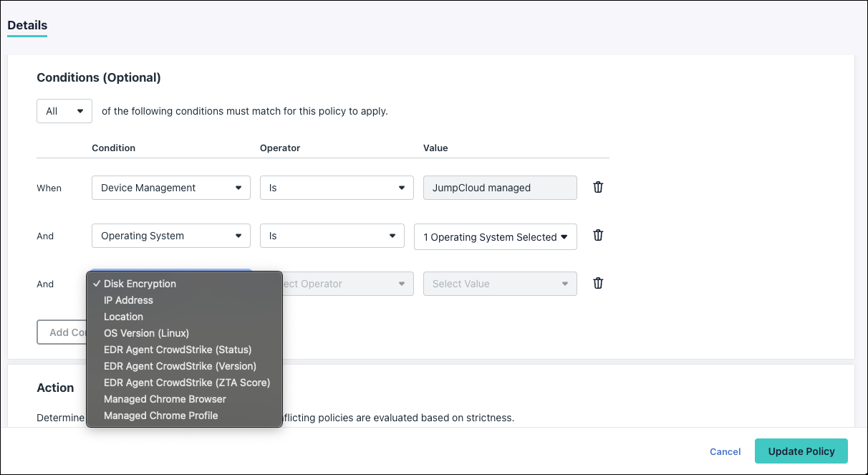Expand the 1 Operating System Selected dropdown
Viewport: 868px width, 475px height.
495,236
